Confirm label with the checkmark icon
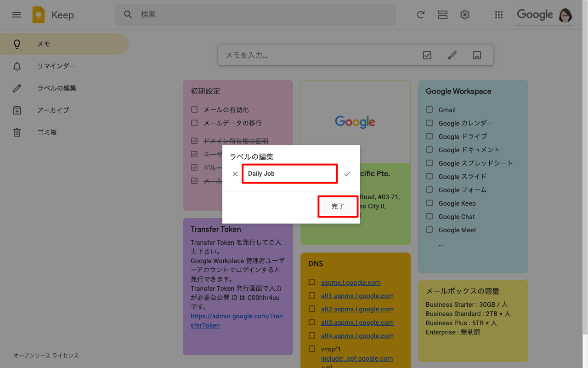This screenshot has height=368, width=588. pos(347,174)
